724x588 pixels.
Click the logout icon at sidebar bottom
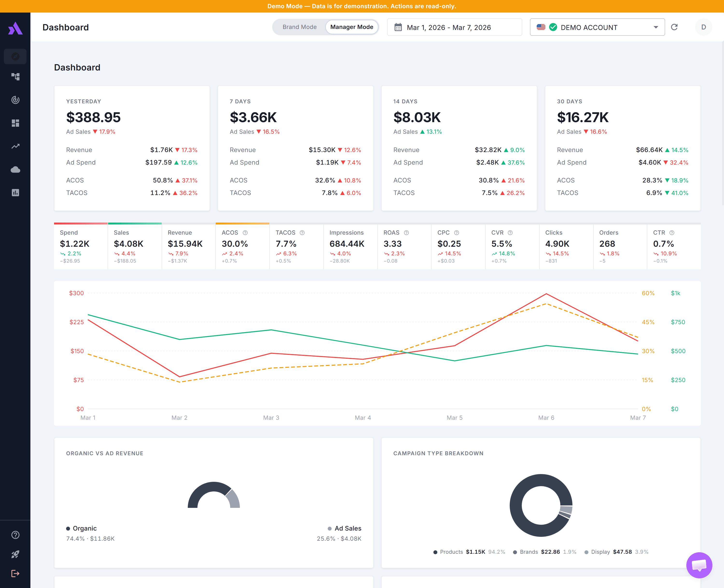pyautogui.click(x=15, y=574)
